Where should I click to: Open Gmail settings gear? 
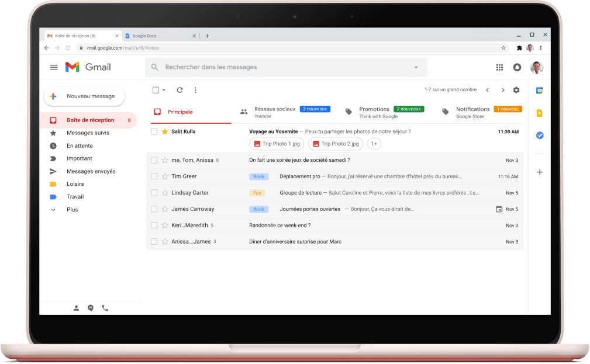[516, 90]
